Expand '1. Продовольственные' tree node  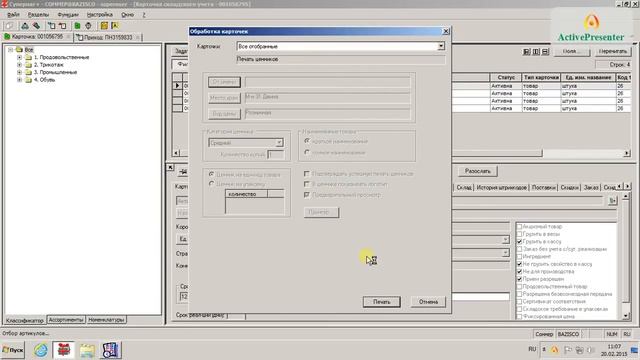[19, 58]
